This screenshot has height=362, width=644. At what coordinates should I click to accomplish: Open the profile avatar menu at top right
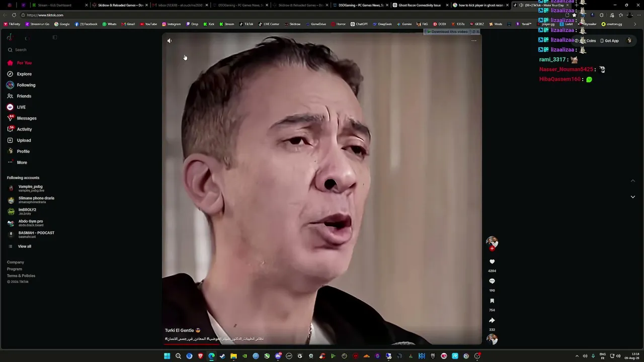(629, 41)
